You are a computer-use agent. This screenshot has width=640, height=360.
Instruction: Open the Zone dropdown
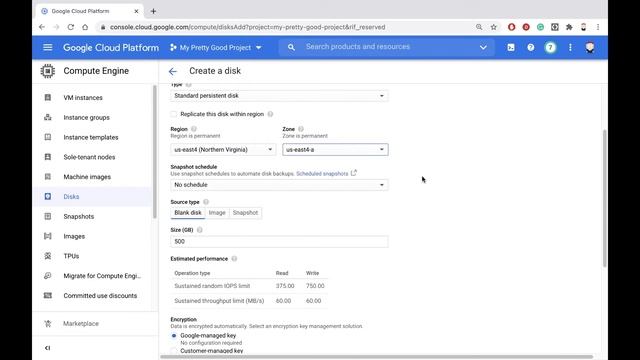335,149
